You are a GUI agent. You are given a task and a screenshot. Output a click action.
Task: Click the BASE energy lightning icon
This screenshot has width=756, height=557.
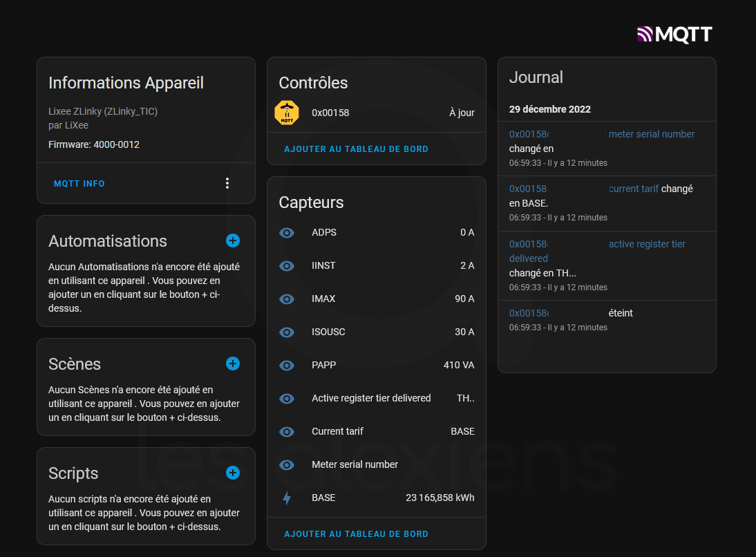click(287, 498)
